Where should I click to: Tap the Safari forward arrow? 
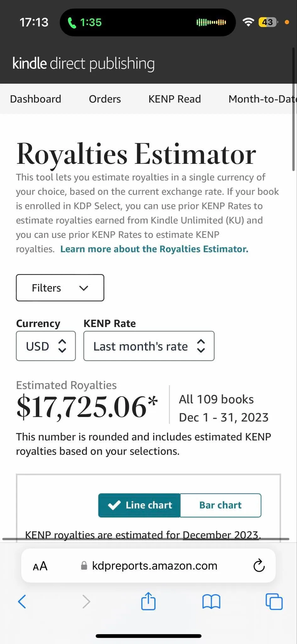[x=86, y=602]
